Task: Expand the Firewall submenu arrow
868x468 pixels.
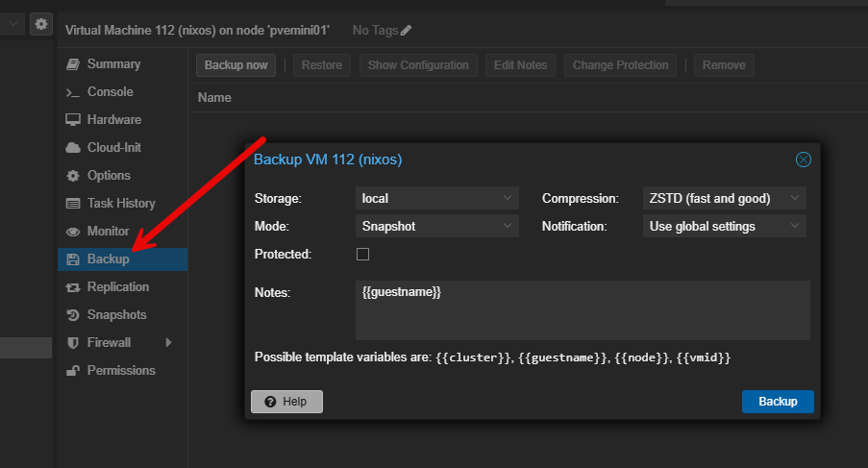Action: 168,343
